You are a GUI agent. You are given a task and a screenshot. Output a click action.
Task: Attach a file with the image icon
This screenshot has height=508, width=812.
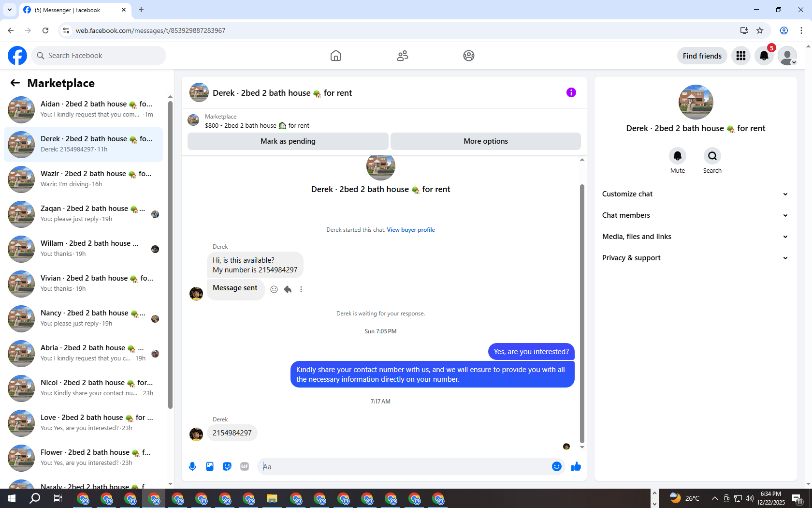210,466
